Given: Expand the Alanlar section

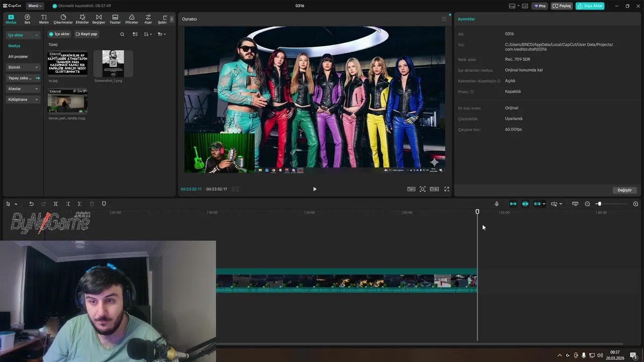Looking at the screenshot, I should [23, 88].
